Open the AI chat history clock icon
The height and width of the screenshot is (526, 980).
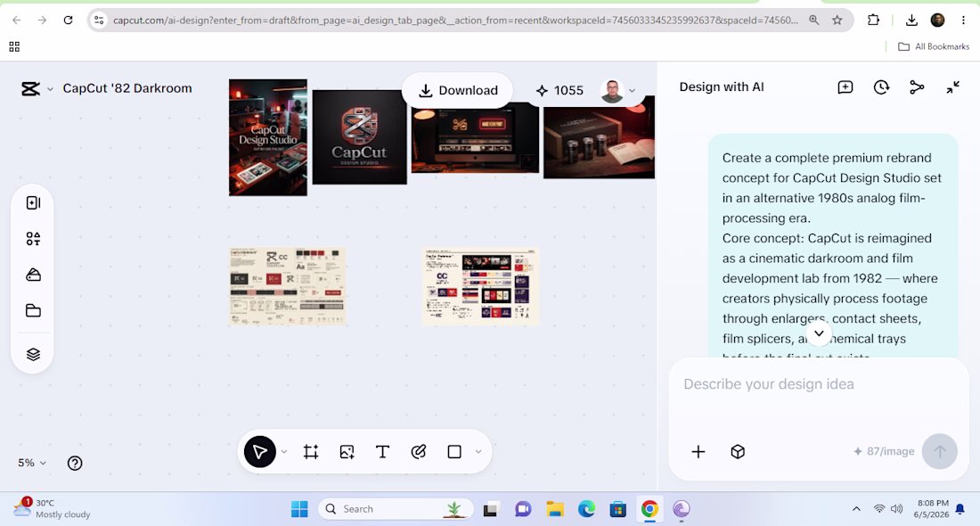pos(881,87)
